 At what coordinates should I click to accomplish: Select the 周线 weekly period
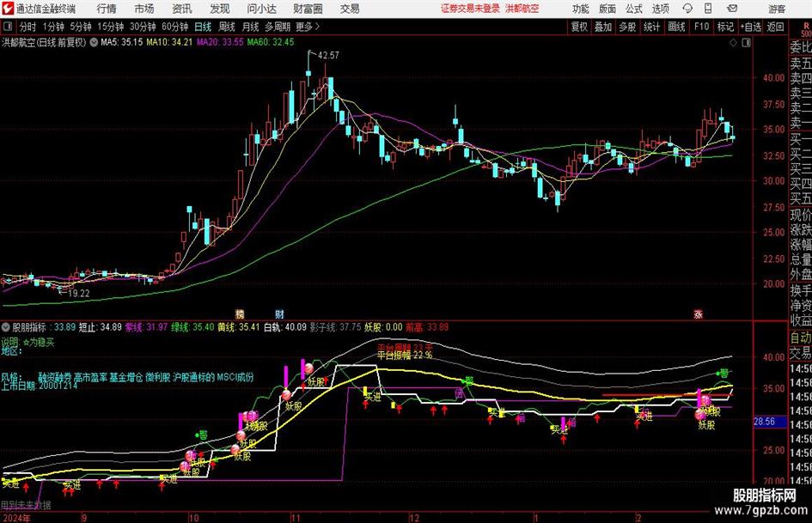point(227,27)
